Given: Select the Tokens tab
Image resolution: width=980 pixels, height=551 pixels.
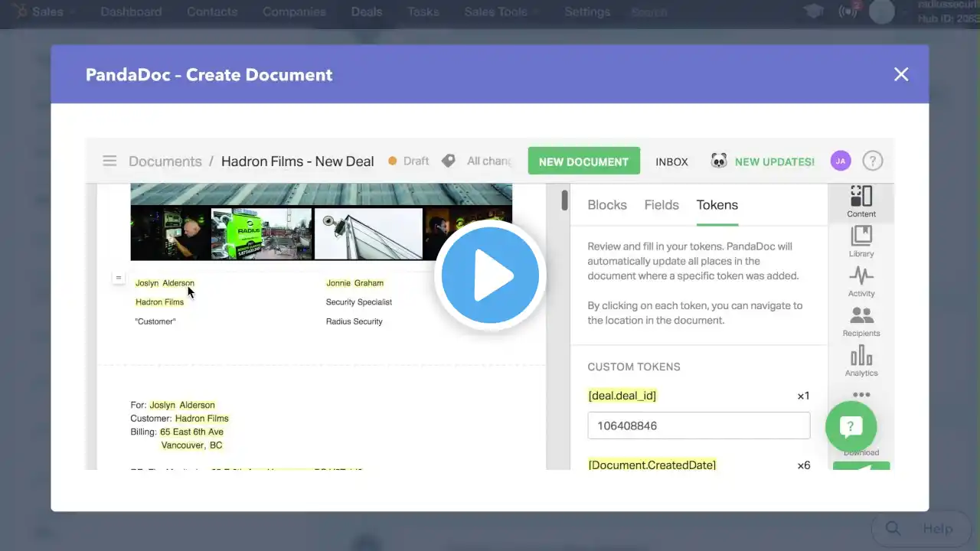Looking at the screenshot, I should click(x=717, y=205).
